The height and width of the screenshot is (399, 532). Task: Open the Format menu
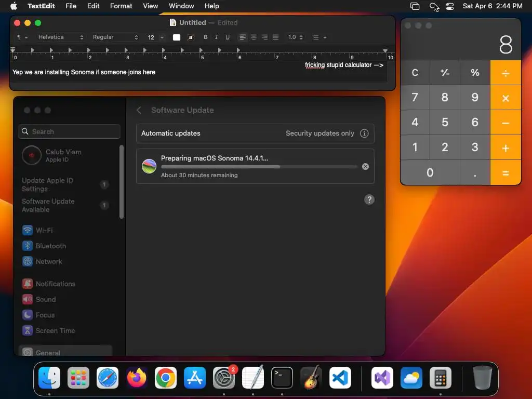[x=121, y=6]
